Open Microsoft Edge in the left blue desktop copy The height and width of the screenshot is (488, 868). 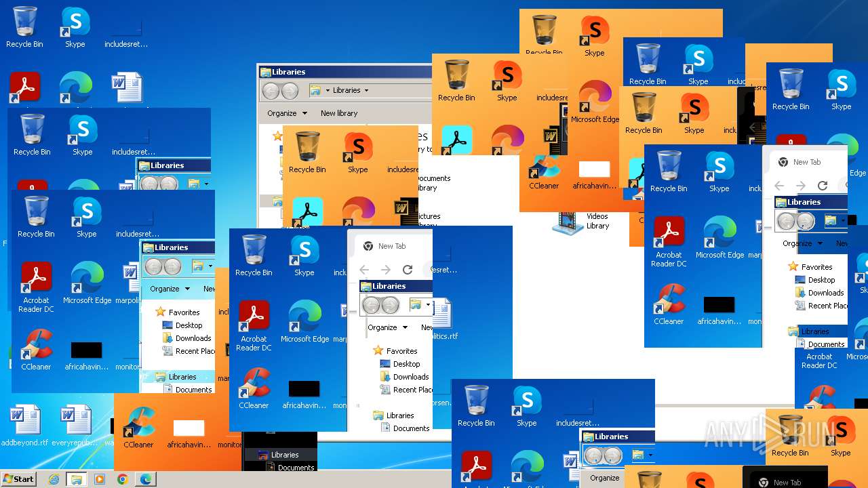point(87,283)
